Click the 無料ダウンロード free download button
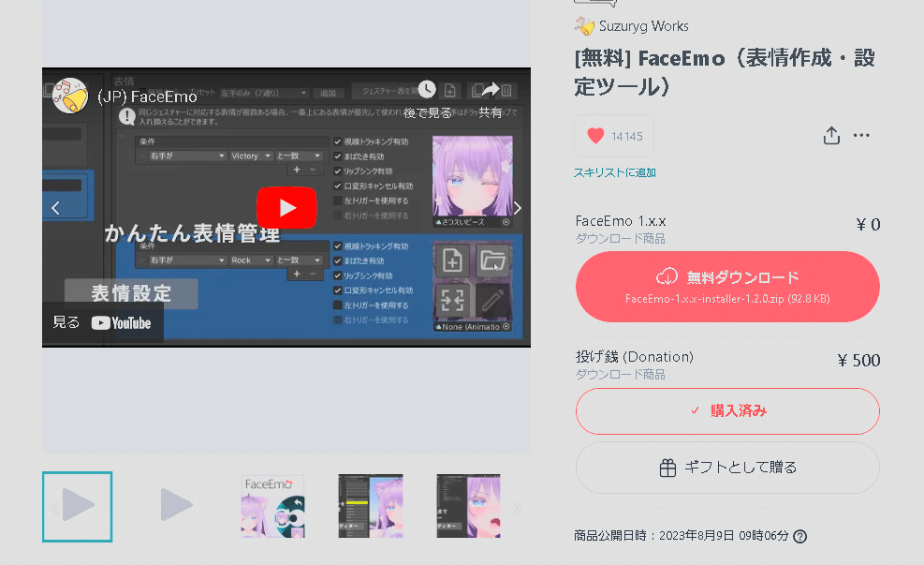Screen dimensions: 924x565 727,287
